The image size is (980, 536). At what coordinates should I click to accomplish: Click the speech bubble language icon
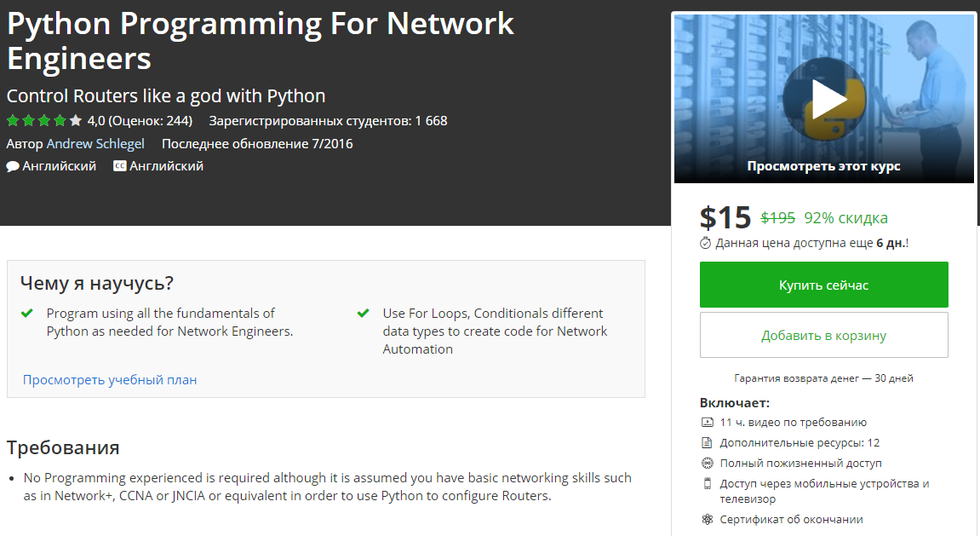[13, 166]
